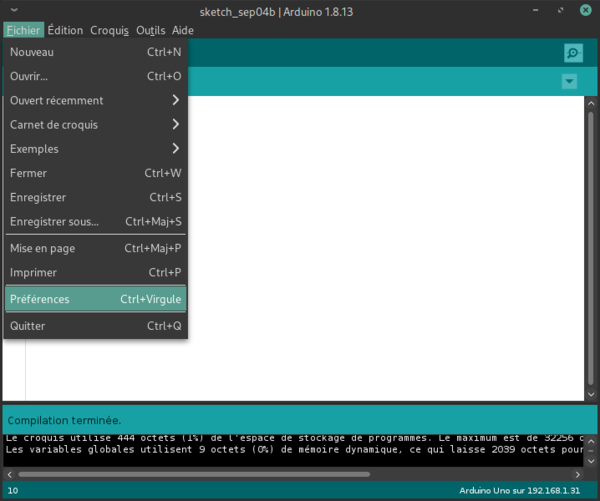This screenshot has width=600, height=501.
Task: Open the tab options dropdown arrow
Action: (x=569, y=81)
